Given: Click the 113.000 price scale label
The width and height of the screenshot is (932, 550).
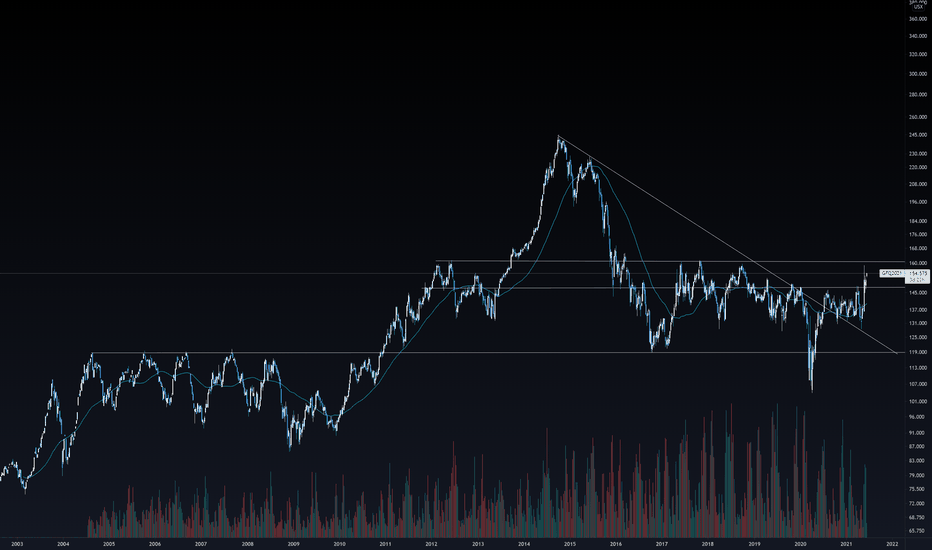Looking at the screenshot, I should click(x=918, y=368).
